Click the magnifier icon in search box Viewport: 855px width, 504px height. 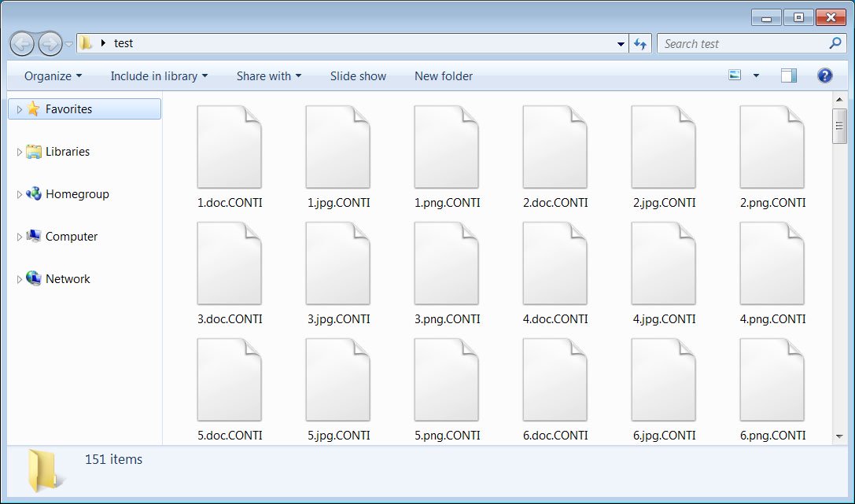(835, 44)
